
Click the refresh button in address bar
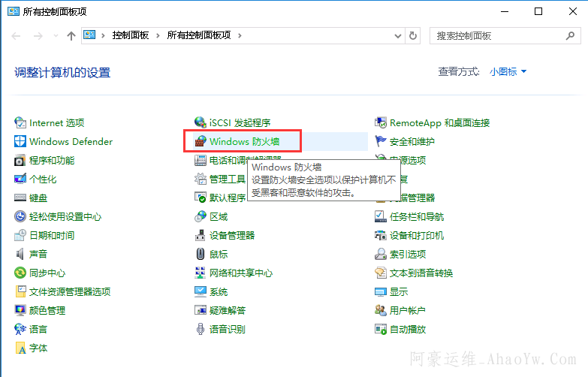tap(413, 36)
